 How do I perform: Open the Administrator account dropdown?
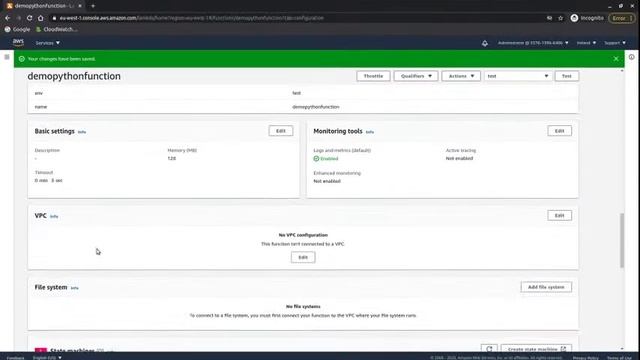[533, 43]
